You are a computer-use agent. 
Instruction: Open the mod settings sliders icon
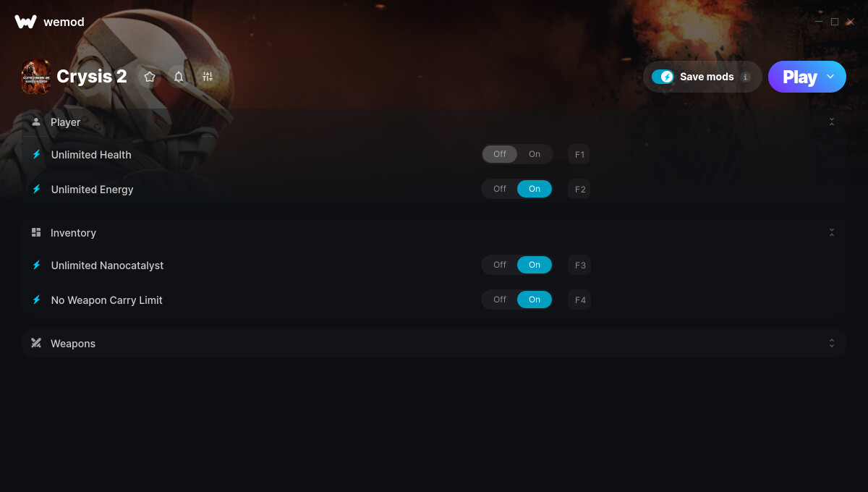pos(208,77)
